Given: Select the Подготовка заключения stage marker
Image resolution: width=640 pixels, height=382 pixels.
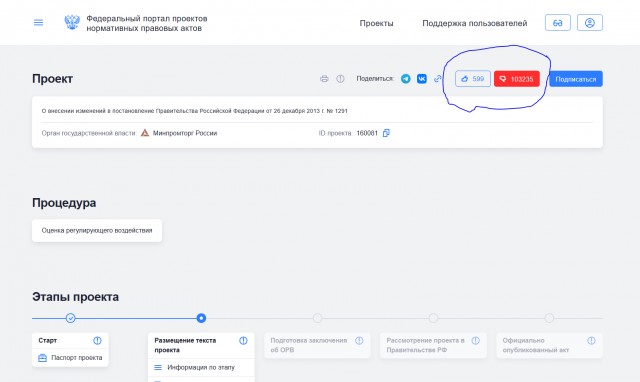Looking at the screenshot, I should [318, 318].
